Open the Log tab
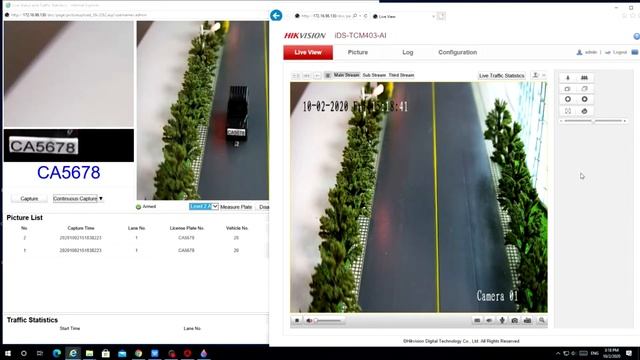This screenshot has width=640, height=360. 408,52
